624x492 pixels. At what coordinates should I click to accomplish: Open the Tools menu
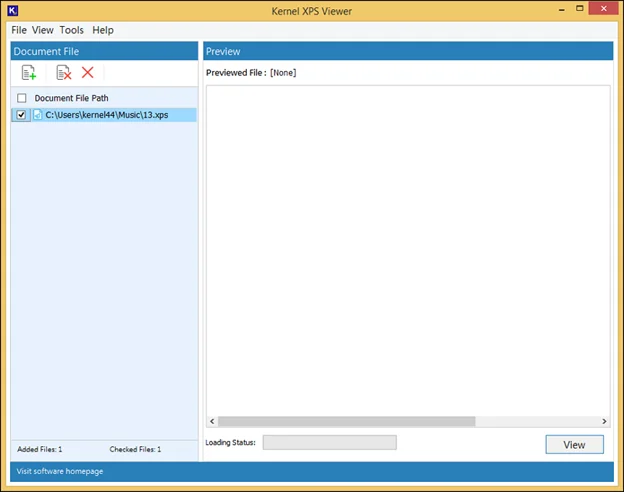pos(72,30)
